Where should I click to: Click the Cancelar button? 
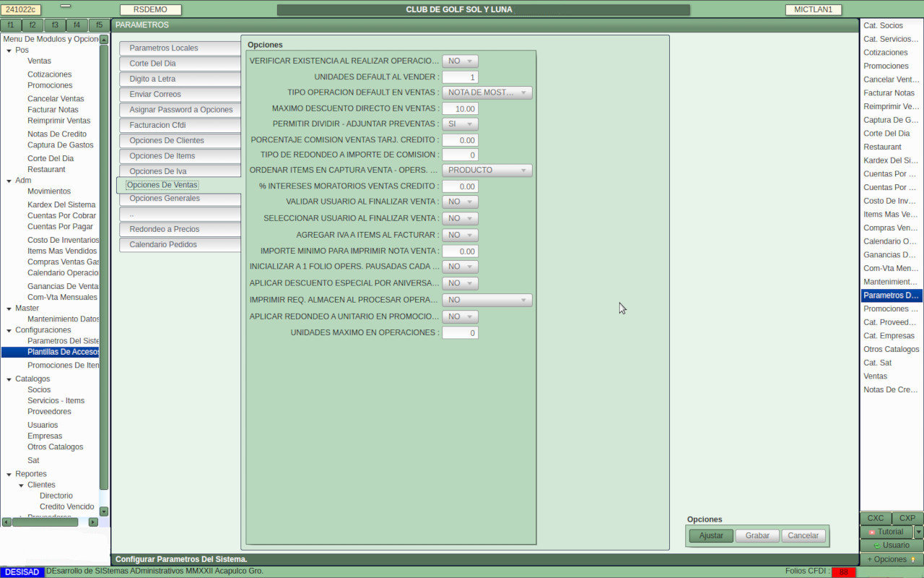click(803, 535)
